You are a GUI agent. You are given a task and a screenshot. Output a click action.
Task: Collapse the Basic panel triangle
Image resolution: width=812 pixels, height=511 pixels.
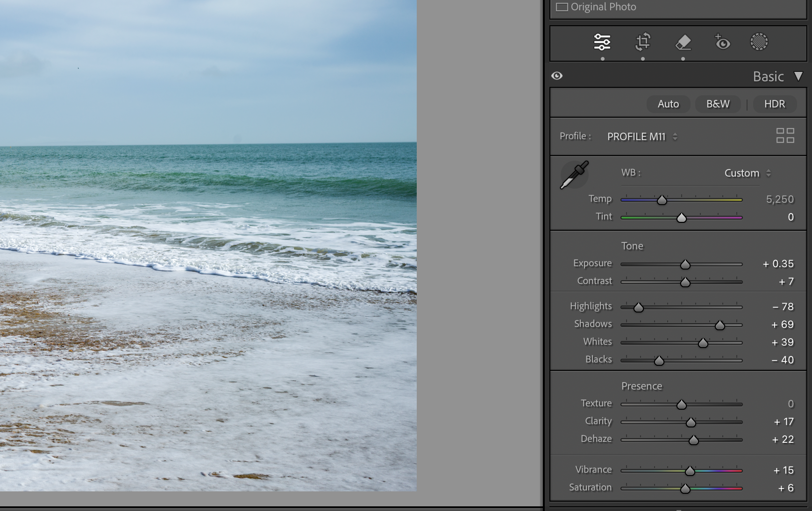point(798,76)
